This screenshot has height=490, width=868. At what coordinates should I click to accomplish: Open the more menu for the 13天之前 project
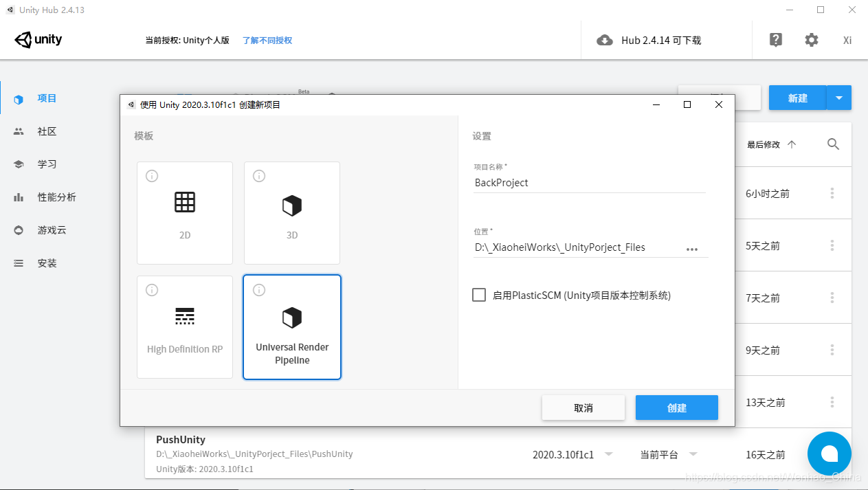tap(832, 403)
